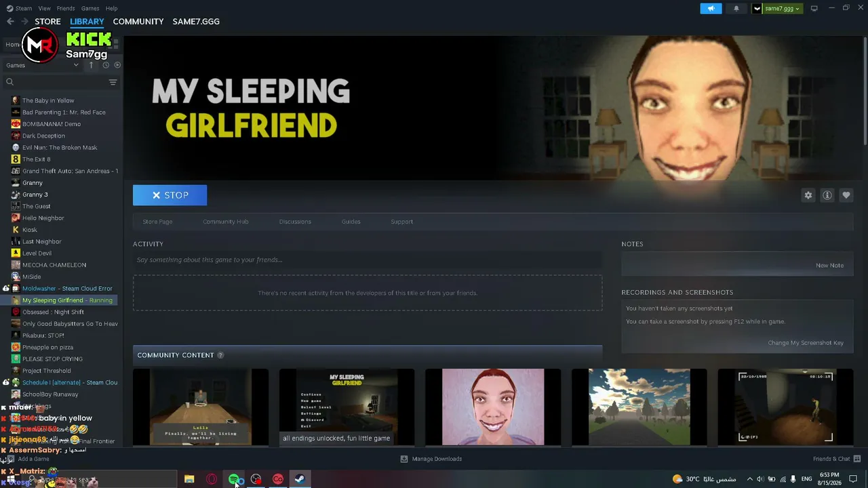Switch to the COMMUNITY tab

[138, 22]
